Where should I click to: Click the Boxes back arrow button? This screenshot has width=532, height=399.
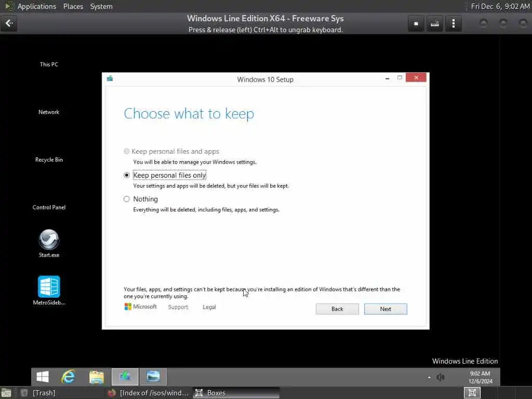point(9,23)
